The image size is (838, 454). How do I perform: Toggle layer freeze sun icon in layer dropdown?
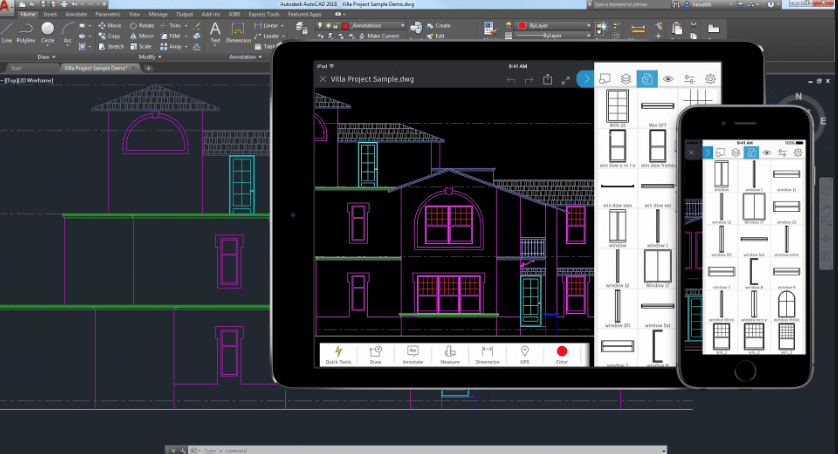(x=328, y=26)
